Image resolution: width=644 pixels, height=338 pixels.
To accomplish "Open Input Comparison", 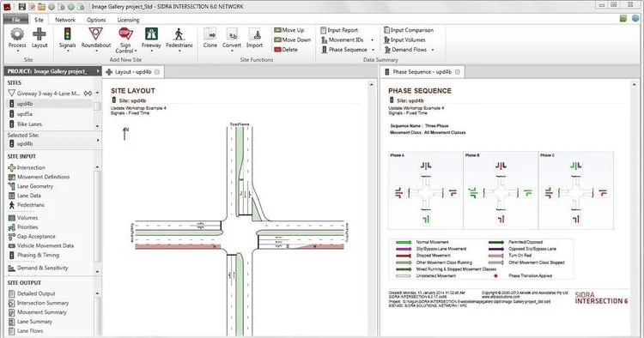I will pos(408,30).
